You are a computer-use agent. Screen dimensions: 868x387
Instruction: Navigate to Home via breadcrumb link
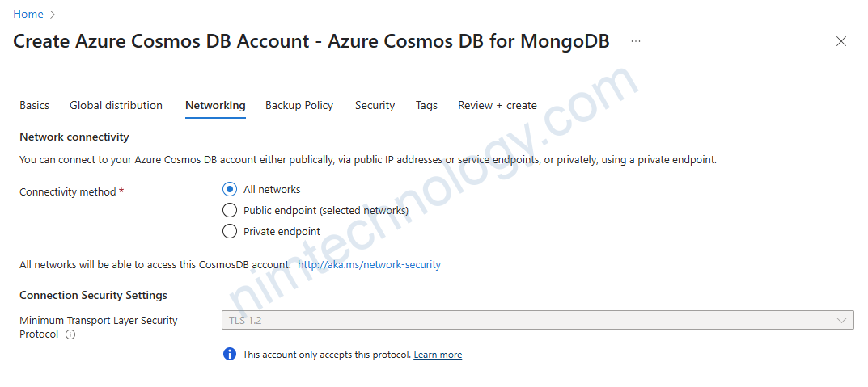[28, 15]
